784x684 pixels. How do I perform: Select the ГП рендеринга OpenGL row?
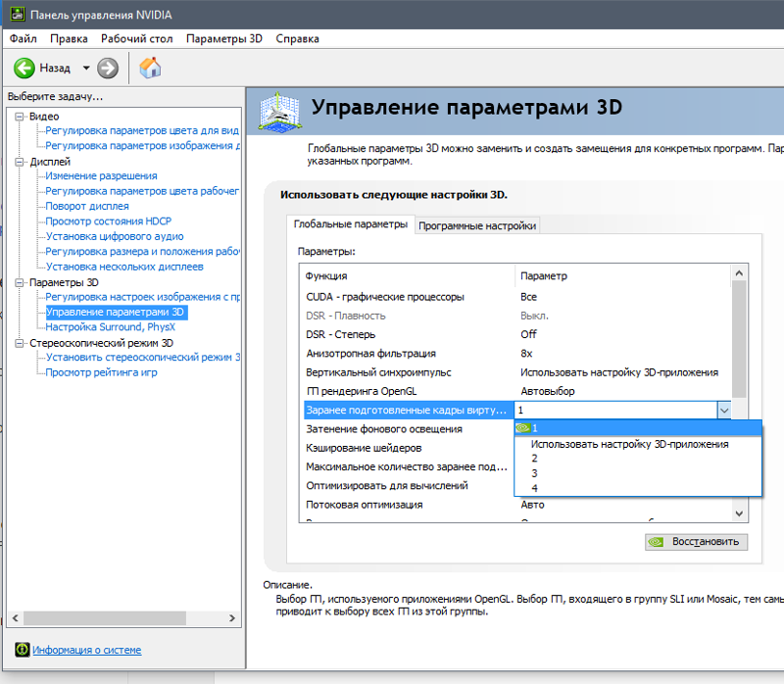516,391
